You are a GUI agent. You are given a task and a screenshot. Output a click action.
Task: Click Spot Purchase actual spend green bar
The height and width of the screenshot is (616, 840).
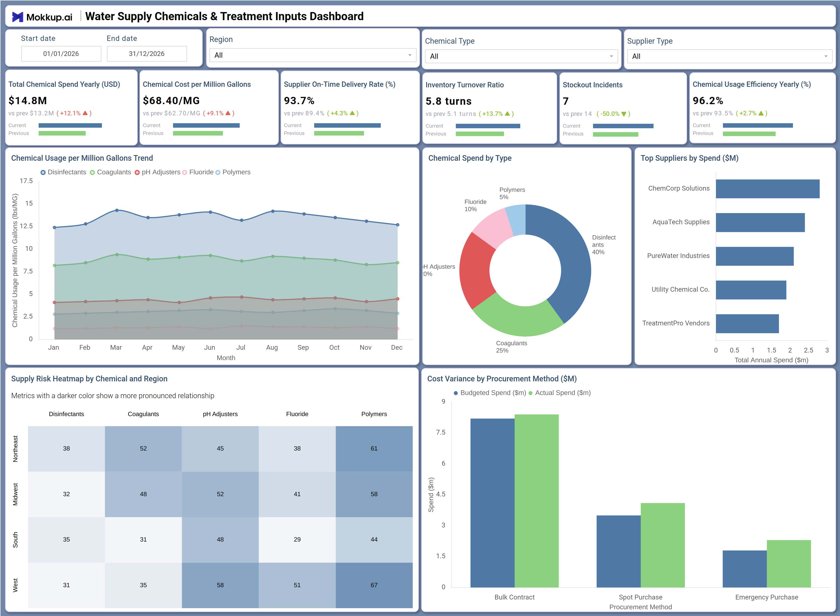click(x=662, y=545)
